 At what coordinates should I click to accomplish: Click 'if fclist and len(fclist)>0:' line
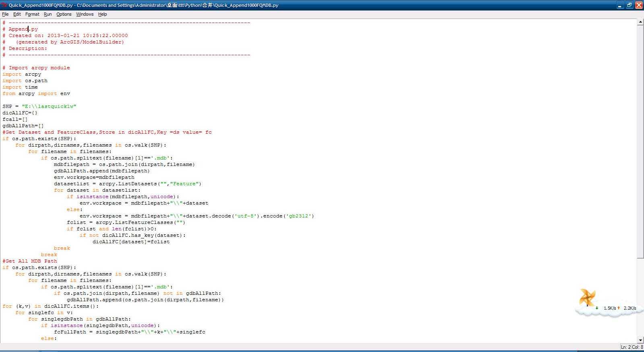click(111, 229)
